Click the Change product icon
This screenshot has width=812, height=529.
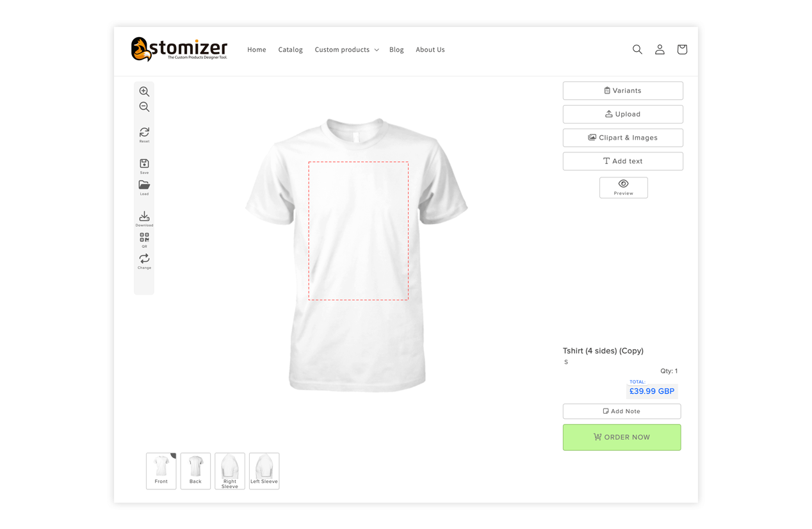coord(144,261)
